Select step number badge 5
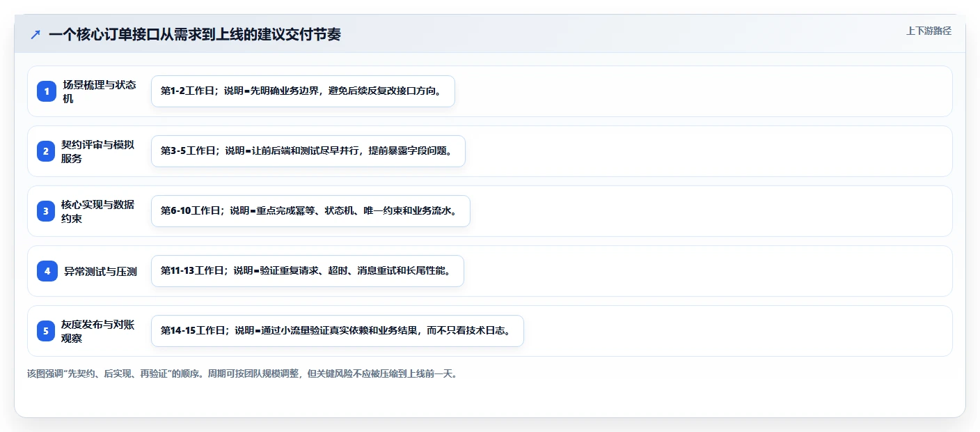This screenshot has width=980, height=432. pyautogui.click(x=47, y=331)
